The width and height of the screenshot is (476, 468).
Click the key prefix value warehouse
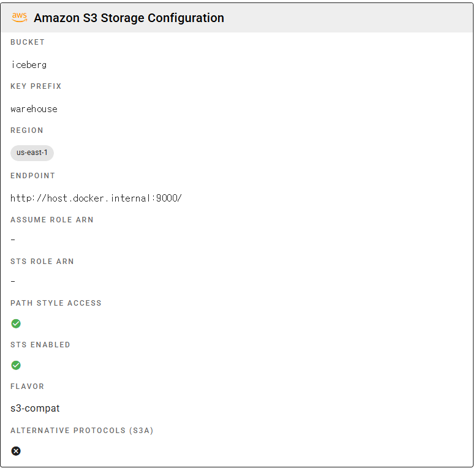click(34, 108)
